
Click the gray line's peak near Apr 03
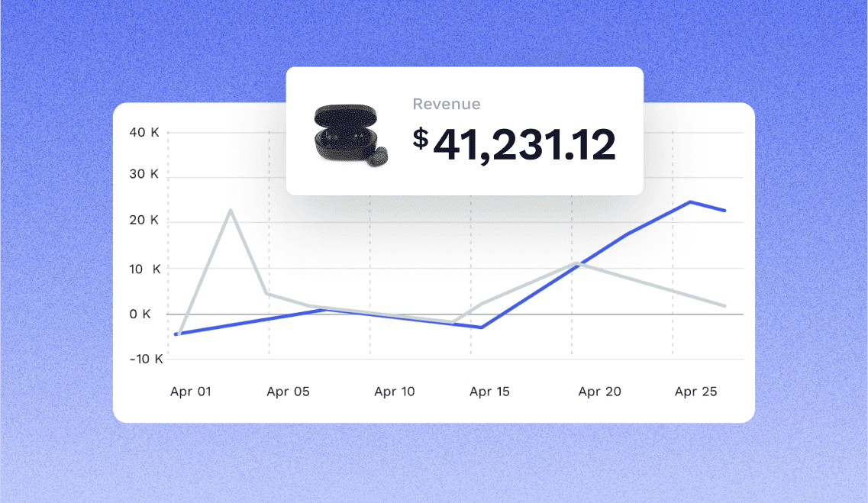click(231, 210)
